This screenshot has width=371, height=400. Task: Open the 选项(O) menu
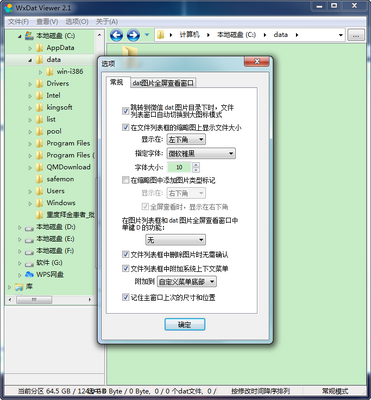(77, 22)
